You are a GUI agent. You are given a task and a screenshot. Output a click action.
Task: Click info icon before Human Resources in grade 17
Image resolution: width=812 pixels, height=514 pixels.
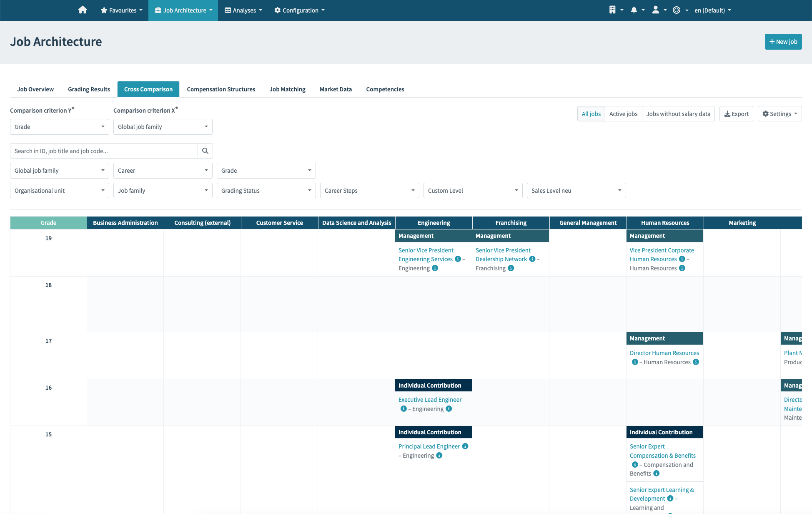pyautogui.click(x=635, y=362)
